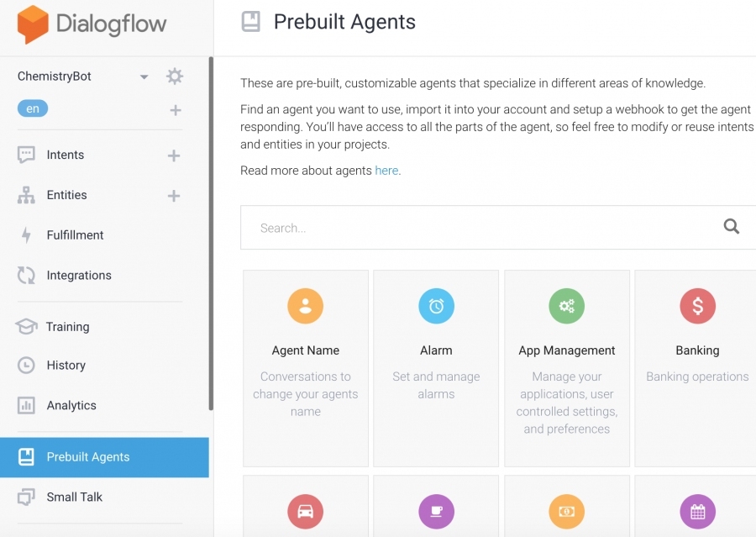Image resolution: width=756 pixels, height=537 pixels.
Task: Select the orange Agent Name icon
Action: pos(305,306)
